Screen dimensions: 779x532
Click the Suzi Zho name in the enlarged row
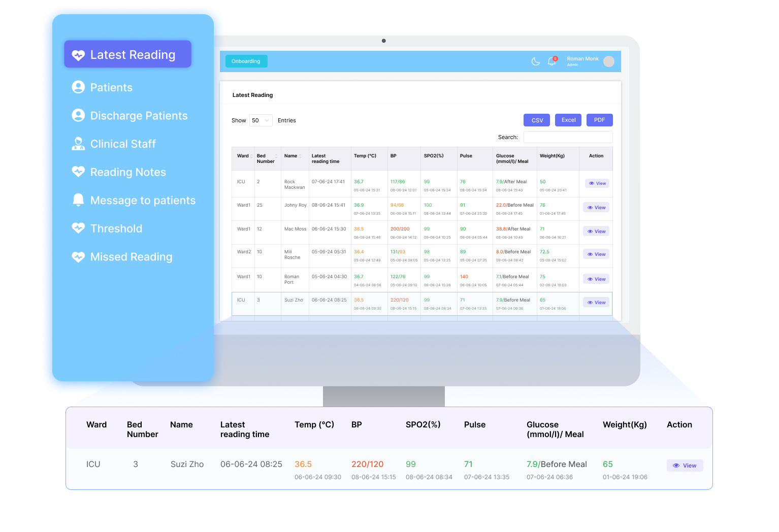(187, 464)
